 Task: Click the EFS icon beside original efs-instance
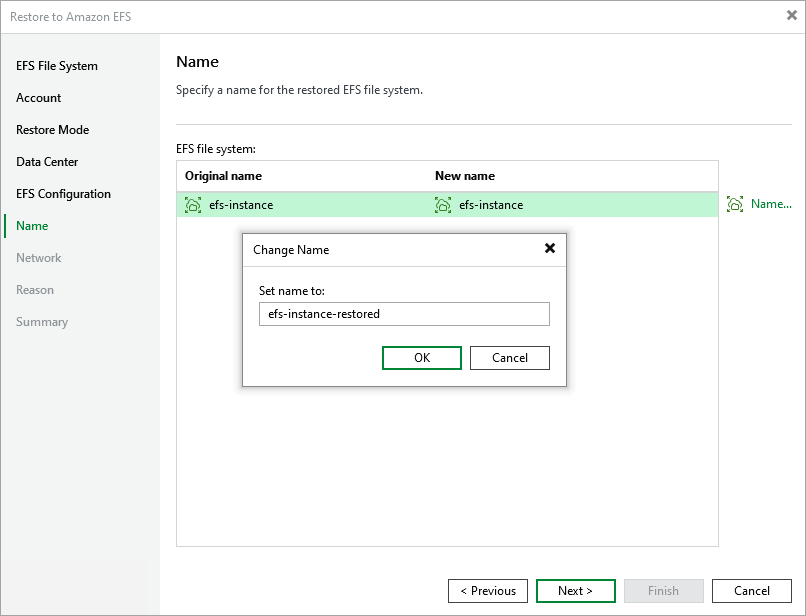pyautogui.click(x=194, y=205)
